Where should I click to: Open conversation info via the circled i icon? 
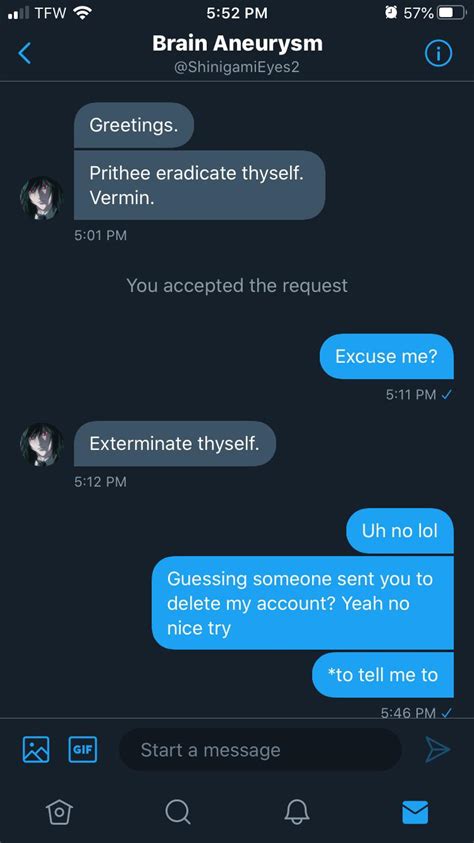point(439,53)
